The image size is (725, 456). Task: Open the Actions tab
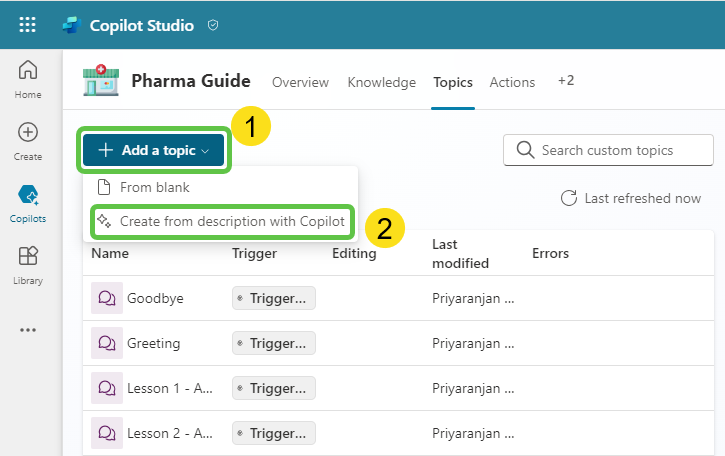(x=512, y=82)
